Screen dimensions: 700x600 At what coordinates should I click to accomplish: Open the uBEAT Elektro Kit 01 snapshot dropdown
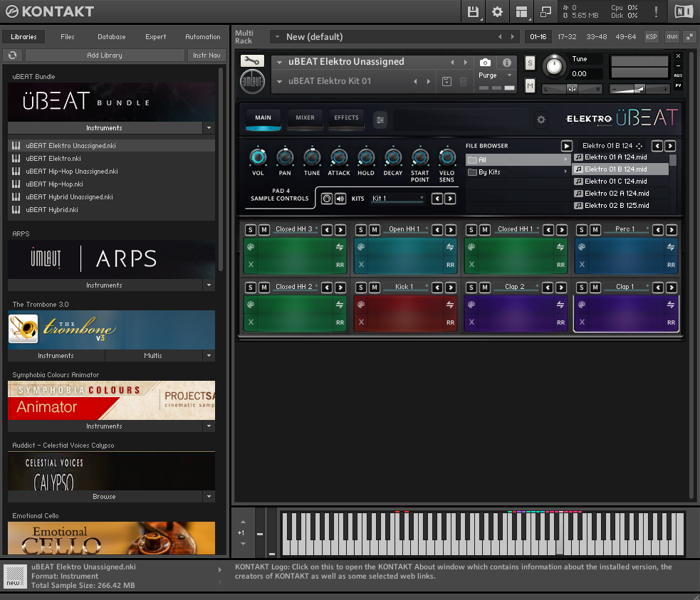(279, 81)
